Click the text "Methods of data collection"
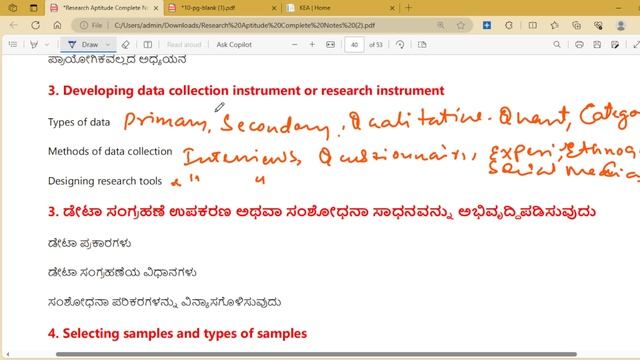 110,151
